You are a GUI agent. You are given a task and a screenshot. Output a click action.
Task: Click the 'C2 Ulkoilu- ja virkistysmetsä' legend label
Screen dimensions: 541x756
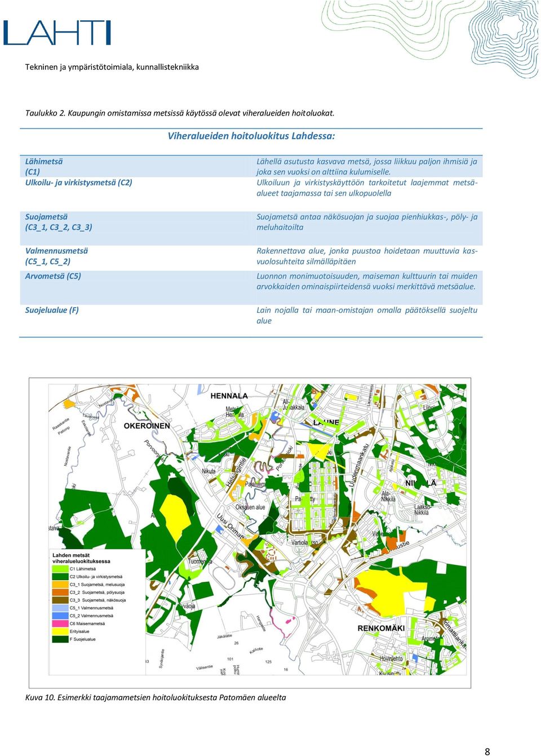pos(96,577)
